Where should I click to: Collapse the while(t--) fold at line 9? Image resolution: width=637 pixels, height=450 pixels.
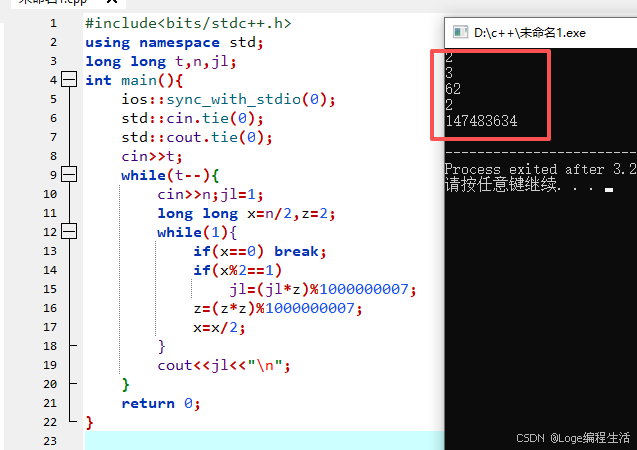pyautogui.click(x=69, y=174)
